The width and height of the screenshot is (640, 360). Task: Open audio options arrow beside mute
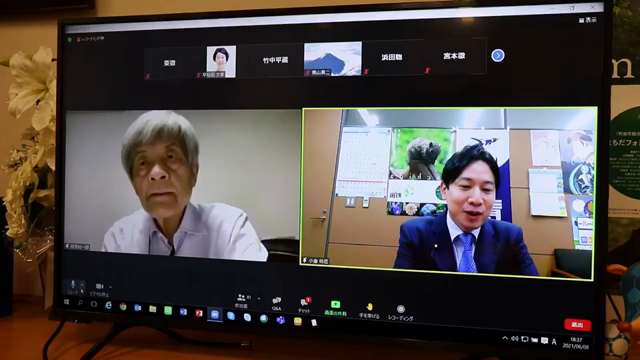pos(82,284)
